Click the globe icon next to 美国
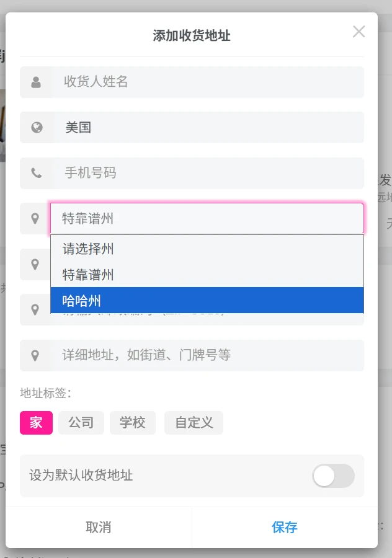The width and height of the screenshot is (392, 558). (x=35, y=127)
